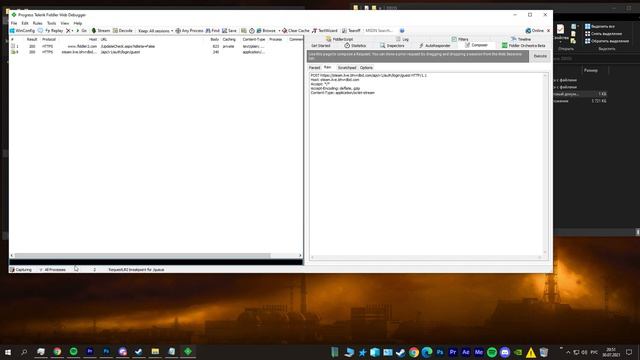Image resolution: width=640 pixels, height=360 pixels.
Task: Toggle Capturing in the status bar
Action: point(21,270)
